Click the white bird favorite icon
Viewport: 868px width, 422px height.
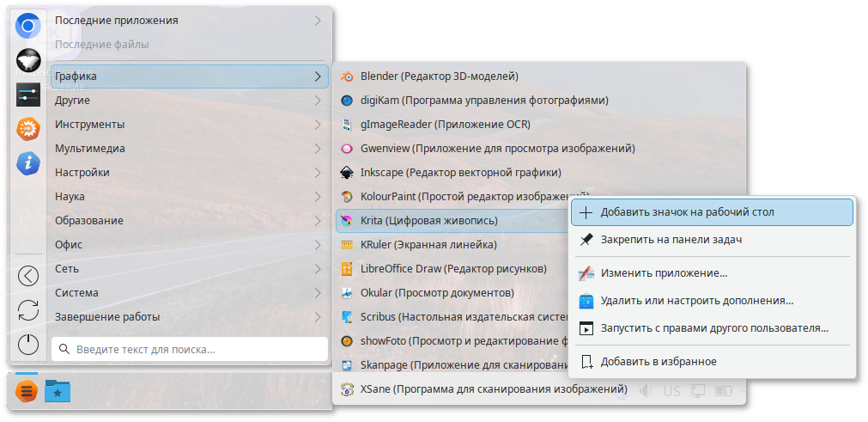pyautogui.click(x=28, y=60)
